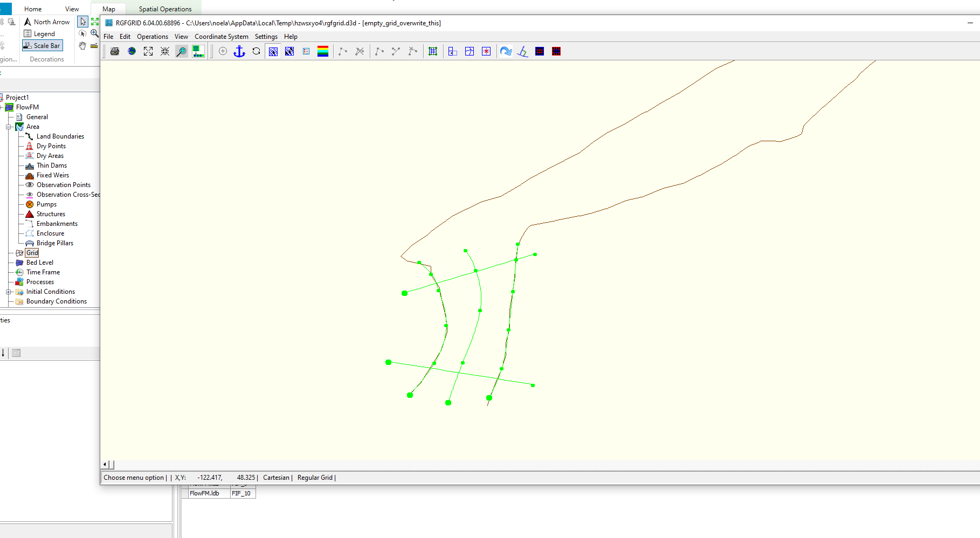Switch to the Spatial Operations tab
The image size is (980, 538).
pos(165,9)
